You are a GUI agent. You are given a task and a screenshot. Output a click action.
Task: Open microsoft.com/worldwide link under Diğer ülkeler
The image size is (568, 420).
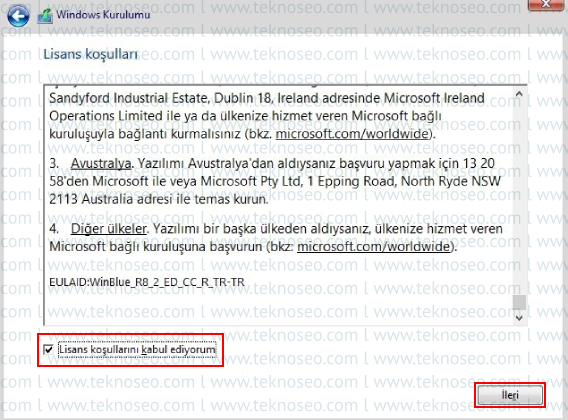(x=373, y=247)
